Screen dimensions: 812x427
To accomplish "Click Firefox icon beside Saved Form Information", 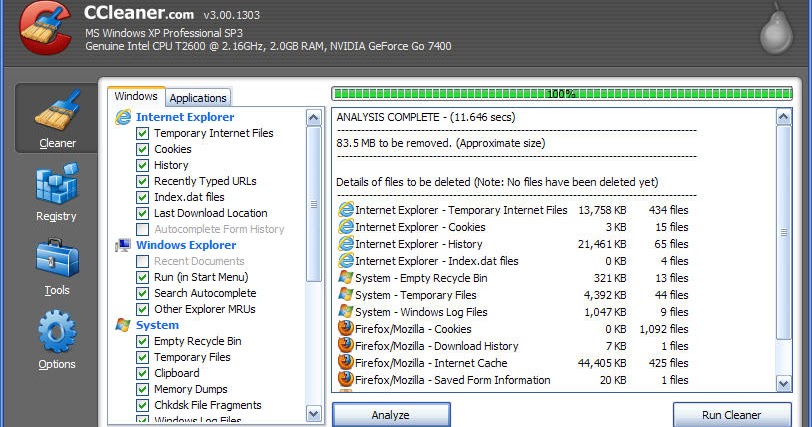I will pyautogui.click(x=345, y=379).
